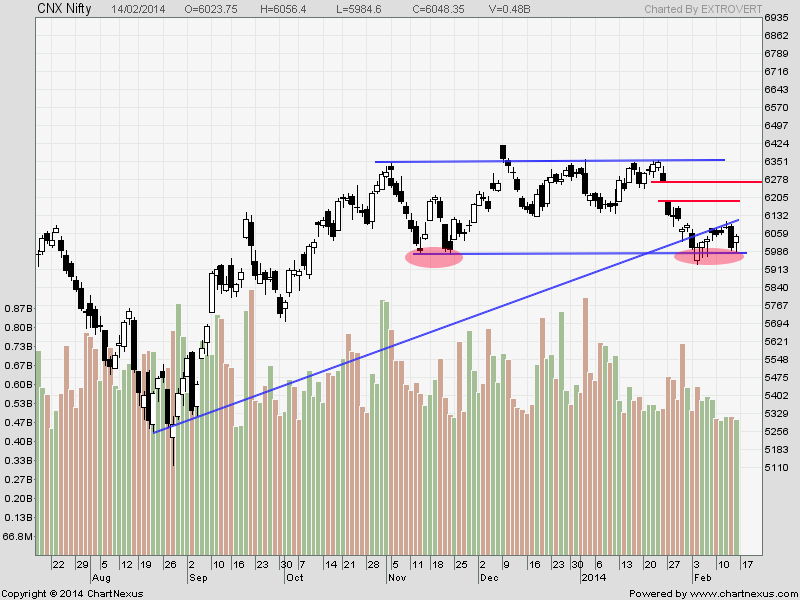Select the left pink support ellipse in November
Screen dimensions: 800x600
434,258
